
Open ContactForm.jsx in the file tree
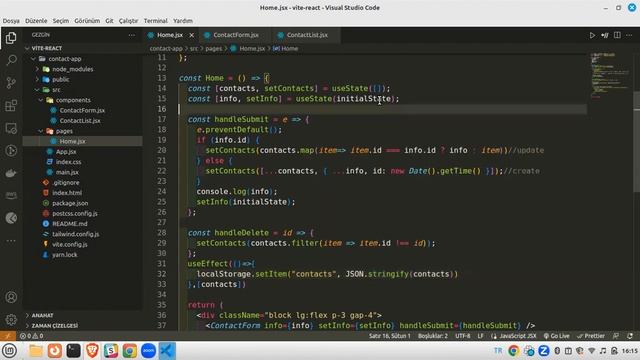(x=82, y=110)
